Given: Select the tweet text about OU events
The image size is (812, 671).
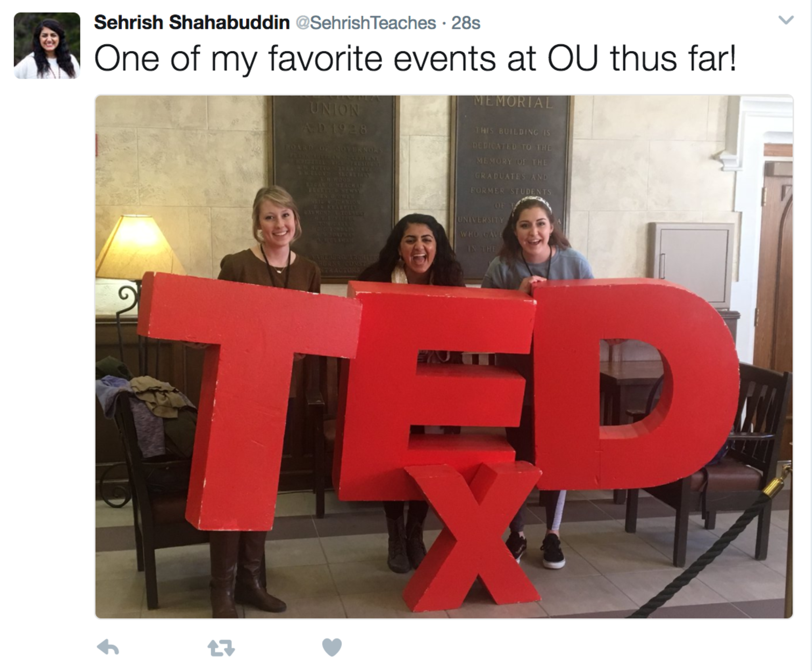Looking at the screenshot, I should pos(415,59).
